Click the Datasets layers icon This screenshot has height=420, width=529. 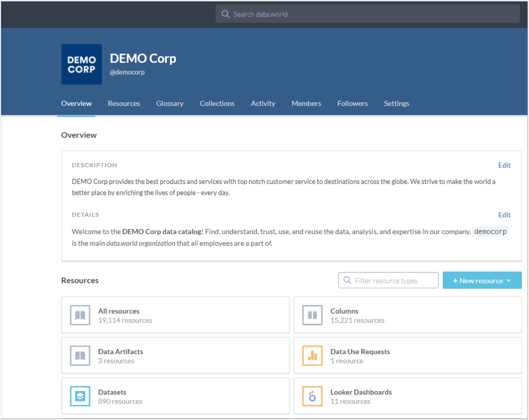80,396
